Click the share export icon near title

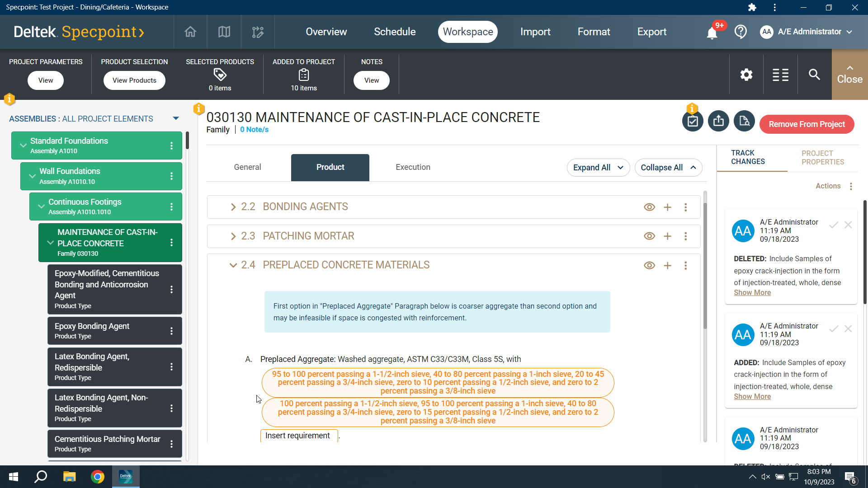(x=718, y=121)
